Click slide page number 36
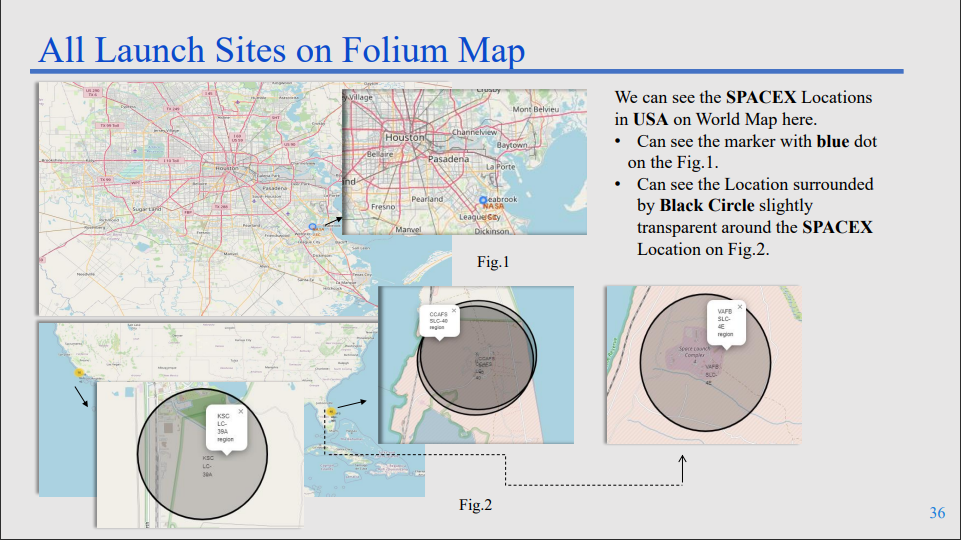The width and height of the screenshot is (961, 540). pos(937,512)
